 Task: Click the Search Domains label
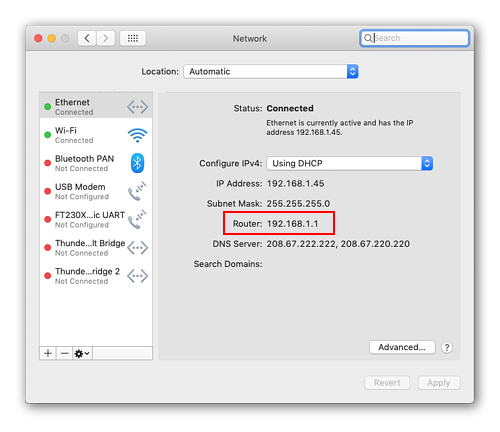click(x=228, y=264)
